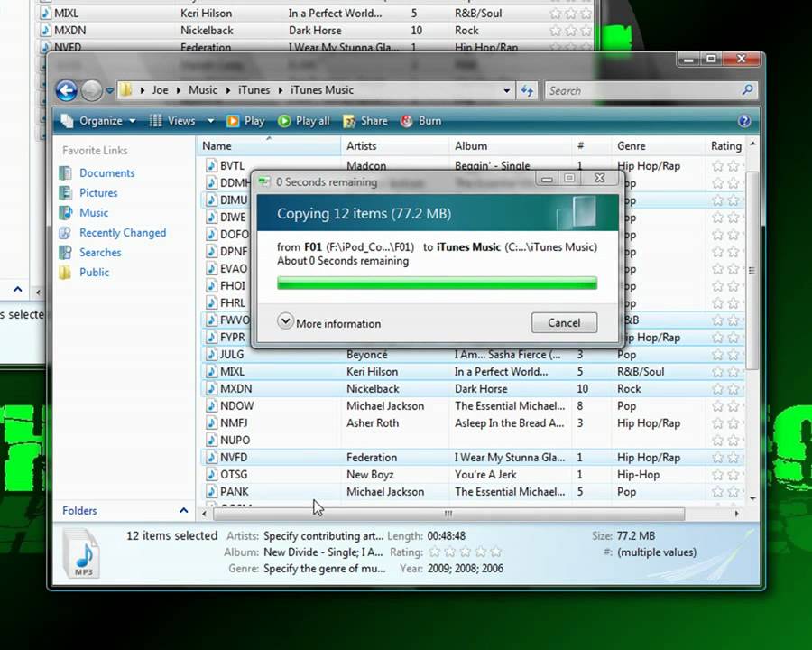Image resolution: width=812 pixels, height=650 pixels.
Task: Open the Organize menu
Action: pyautogui.click(x=97, y=121)
